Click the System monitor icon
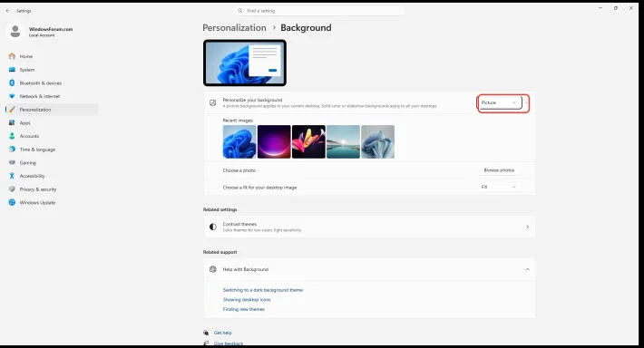The height and width of the screenshot is (348, 644). tap(12, 70)
